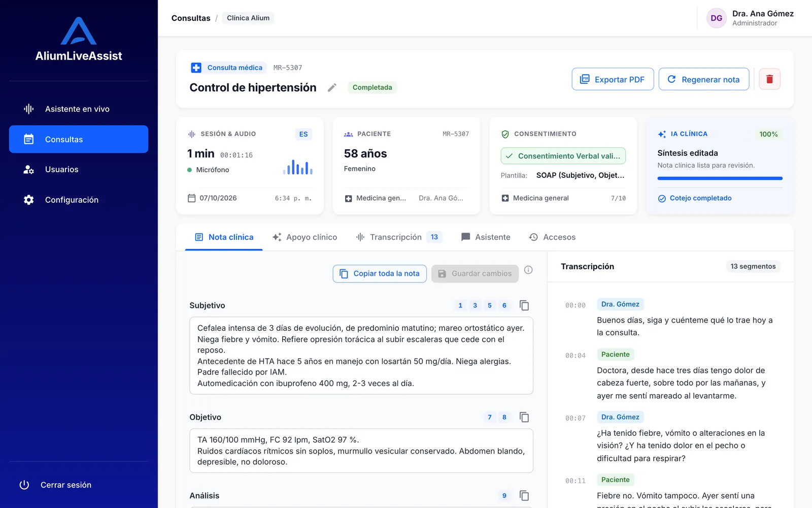Click the SOAP plantilla value

580,175
